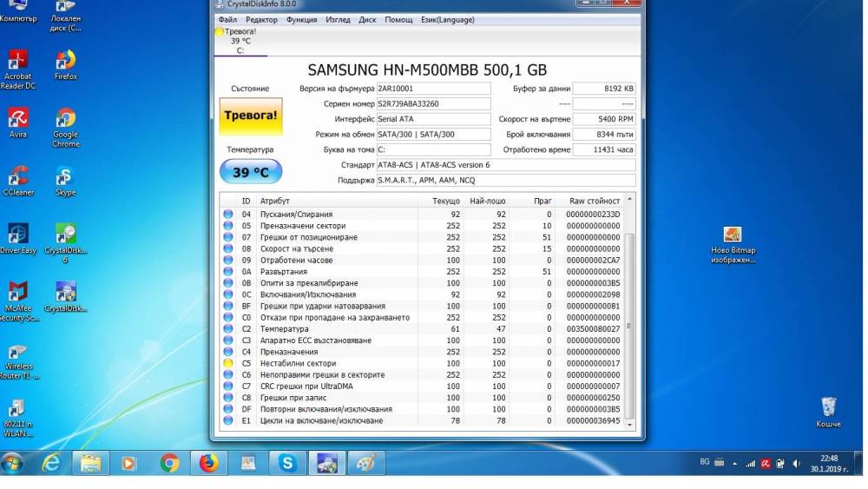Click the Windows Start button
Image resolution: width=868 pixels, height=489 pixels.
[x=12, y=463]
